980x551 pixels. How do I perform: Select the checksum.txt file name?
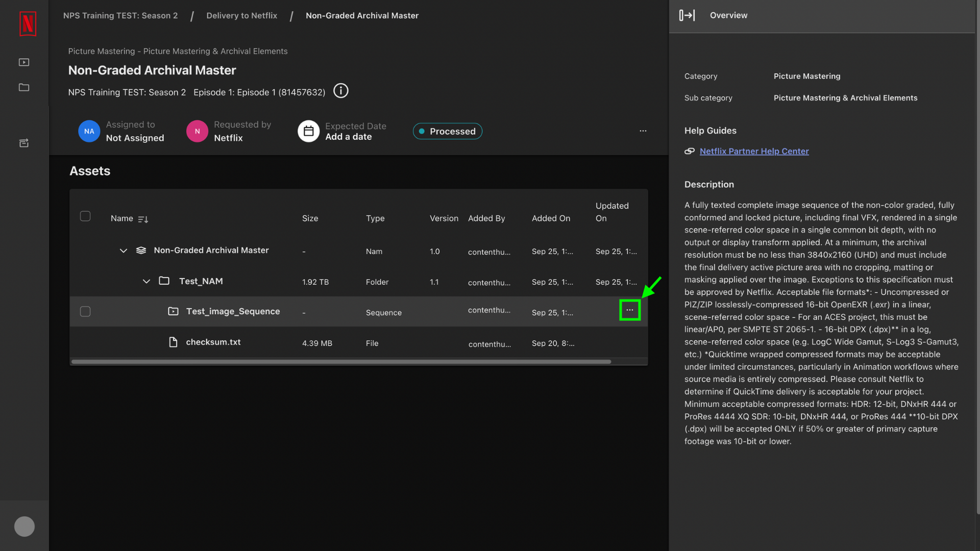213,342
